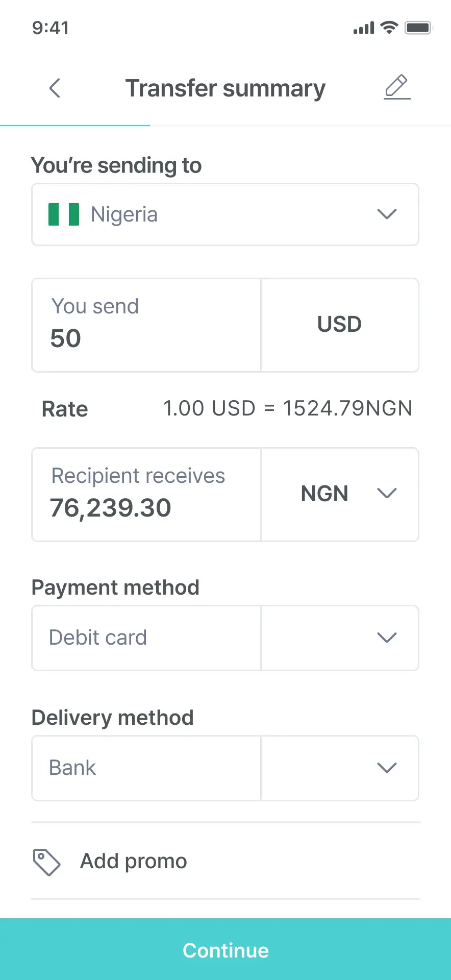Tap the cellular signal icon
451x980 pixels.
364,28
